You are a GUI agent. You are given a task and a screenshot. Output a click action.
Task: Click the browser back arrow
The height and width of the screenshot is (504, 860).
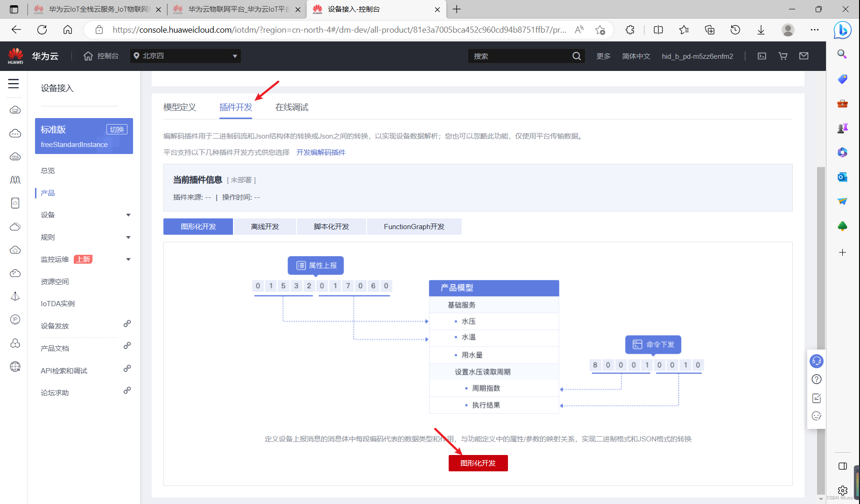tap(16, 30)
